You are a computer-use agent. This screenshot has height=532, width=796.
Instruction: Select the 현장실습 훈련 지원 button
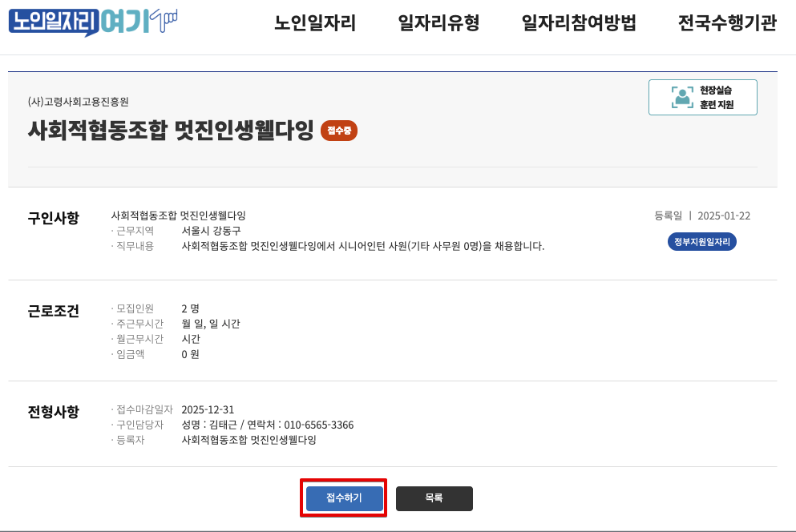coord(703,97)
